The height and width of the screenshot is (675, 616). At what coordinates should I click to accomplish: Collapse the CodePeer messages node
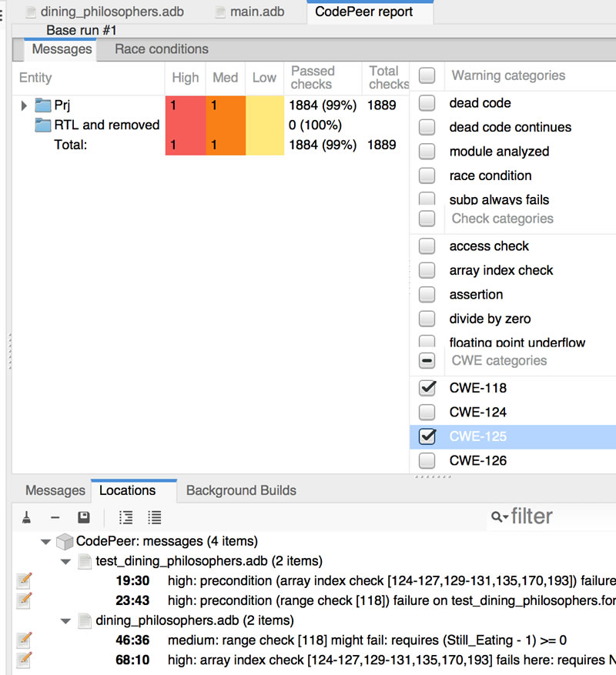point(45,542)
